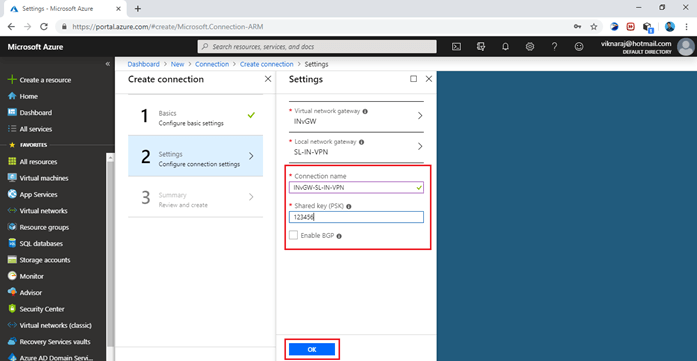Go to Home in sidebar
The height and width of the screenshot is (361, 697).
point(23,96)
